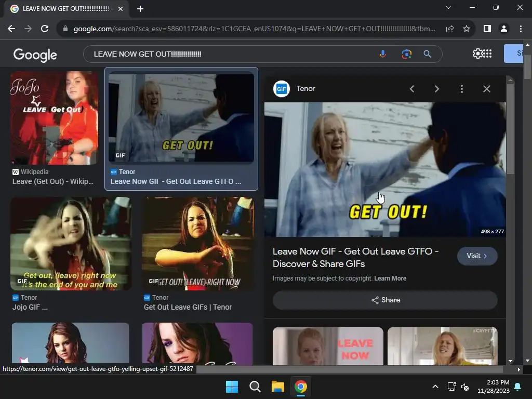Open Windows taskbar search
The image size is (532, 399).
tap(255, 387)
